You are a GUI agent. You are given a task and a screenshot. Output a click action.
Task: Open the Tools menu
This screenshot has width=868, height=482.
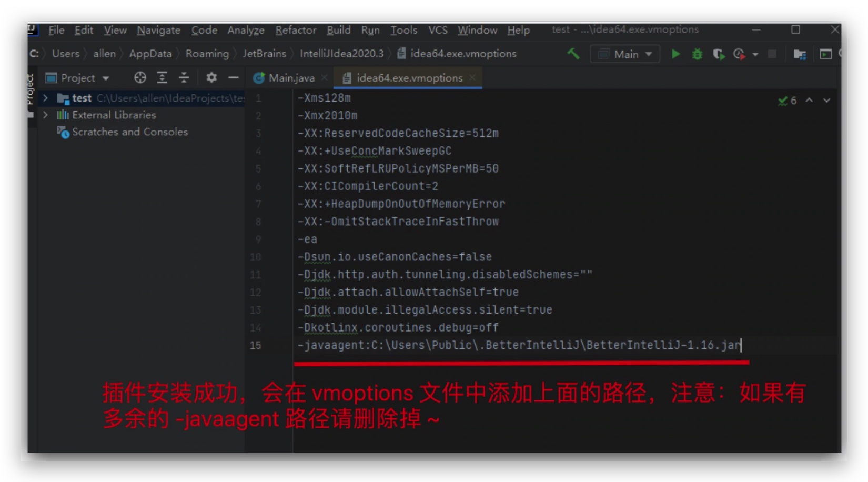403,30
